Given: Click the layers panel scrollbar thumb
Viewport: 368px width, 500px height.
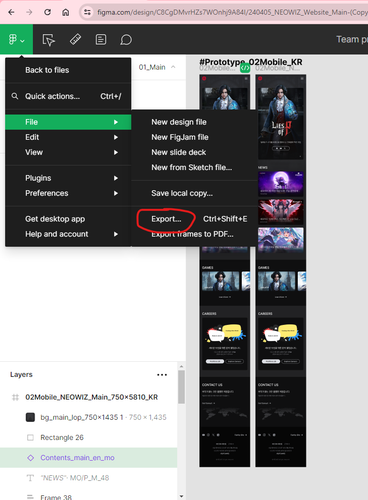Looking at the screenshot, I should click(181, 387).
